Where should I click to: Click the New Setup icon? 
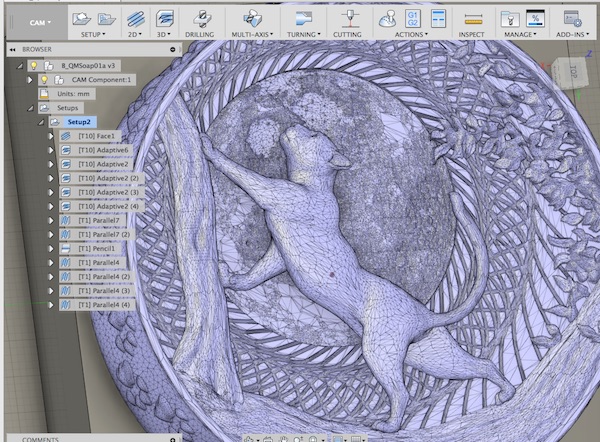[82, 18]
